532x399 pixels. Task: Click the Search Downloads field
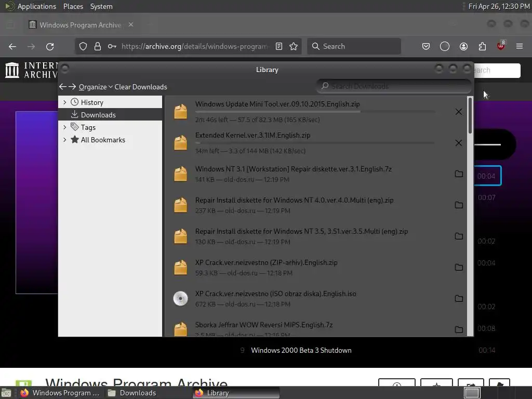[x=394, y=86]
